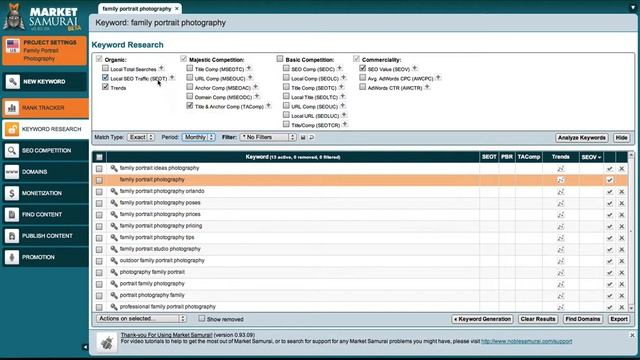Screen dimensions: 640x360
Task: Open Publish Content icon
Action: (12, 236)
